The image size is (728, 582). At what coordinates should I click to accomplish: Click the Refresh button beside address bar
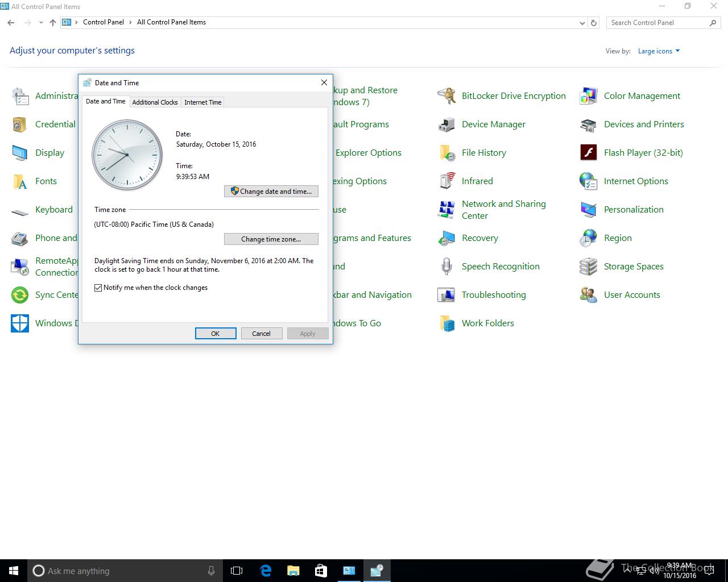[594, 23]
